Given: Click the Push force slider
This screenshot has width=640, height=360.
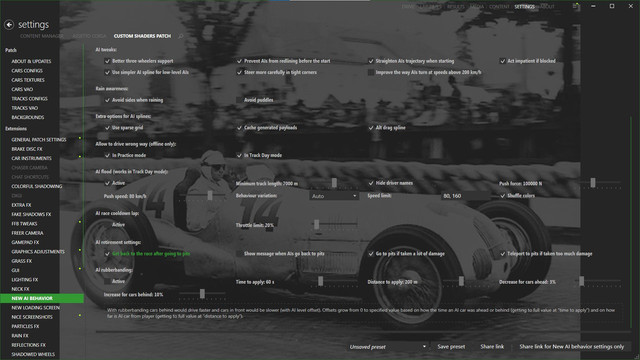Looking at the screenshot, I should [593, 183].
